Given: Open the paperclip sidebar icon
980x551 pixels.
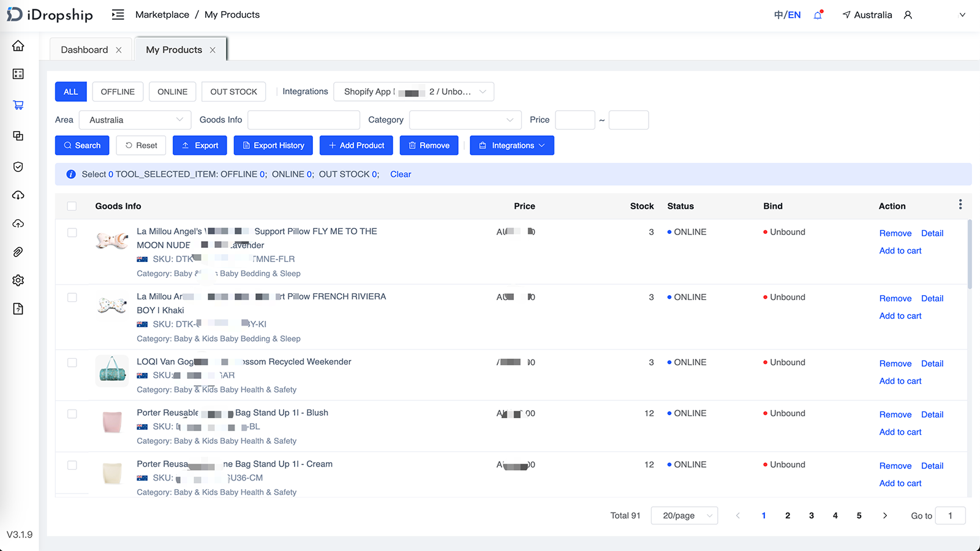Looking at the screenshot, I should point(18,252).
